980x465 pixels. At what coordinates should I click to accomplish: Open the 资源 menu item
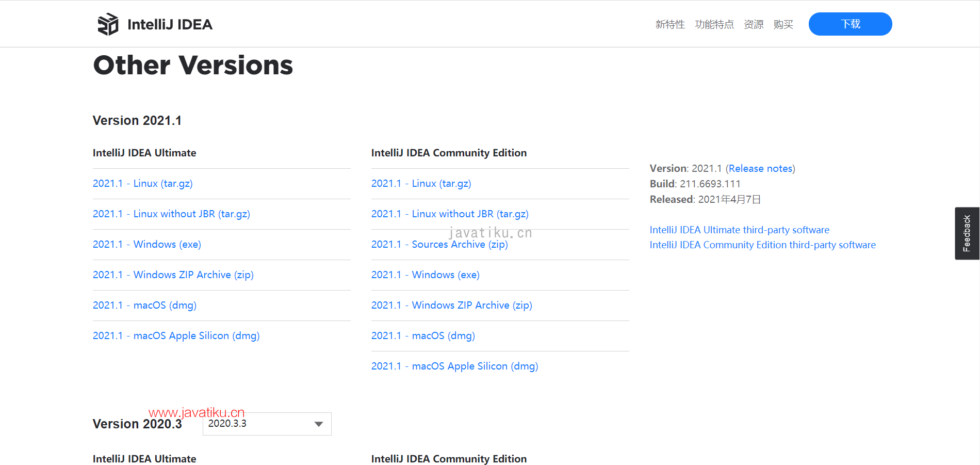pos(754,24)
